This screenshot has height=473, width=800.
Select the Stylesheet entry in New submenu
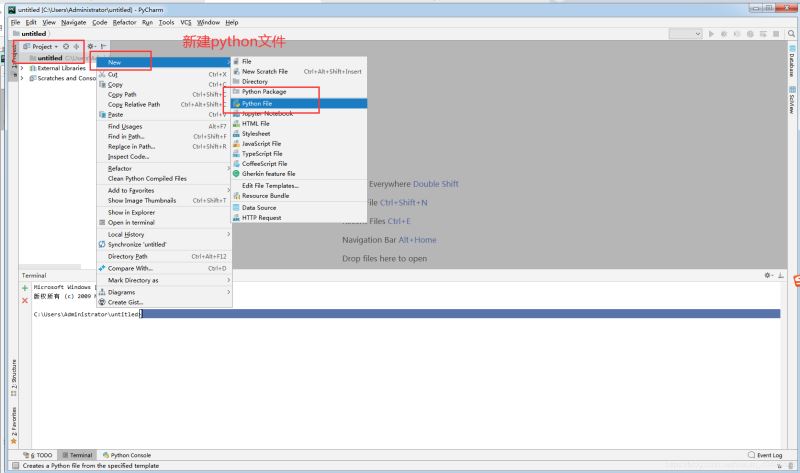299,134
